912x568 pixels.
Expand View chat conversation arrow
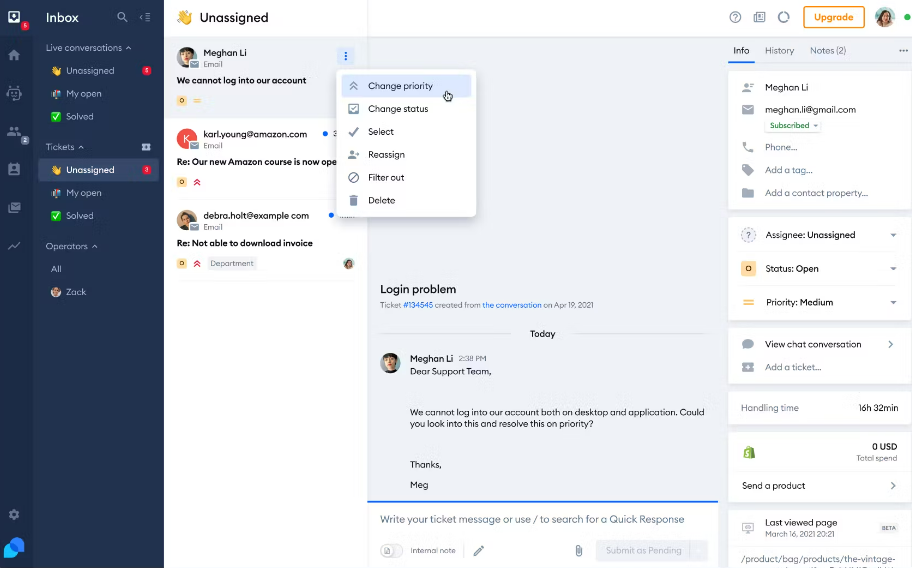coord(890,344)
